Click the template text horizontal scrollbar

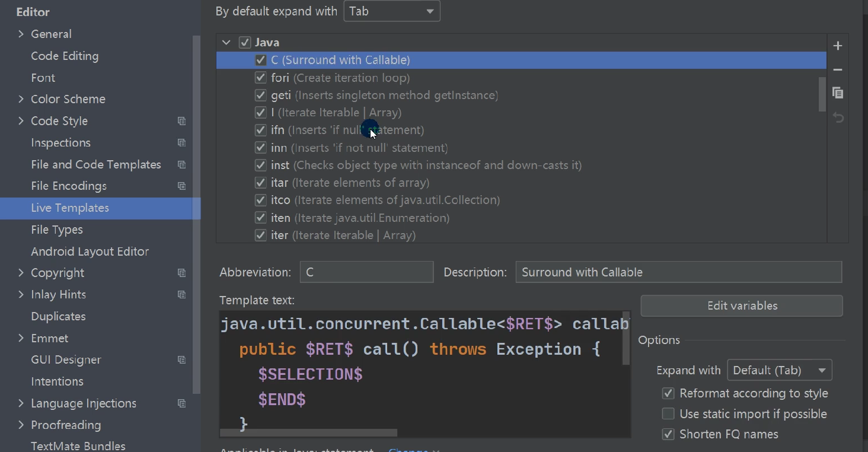coord(308,433)
